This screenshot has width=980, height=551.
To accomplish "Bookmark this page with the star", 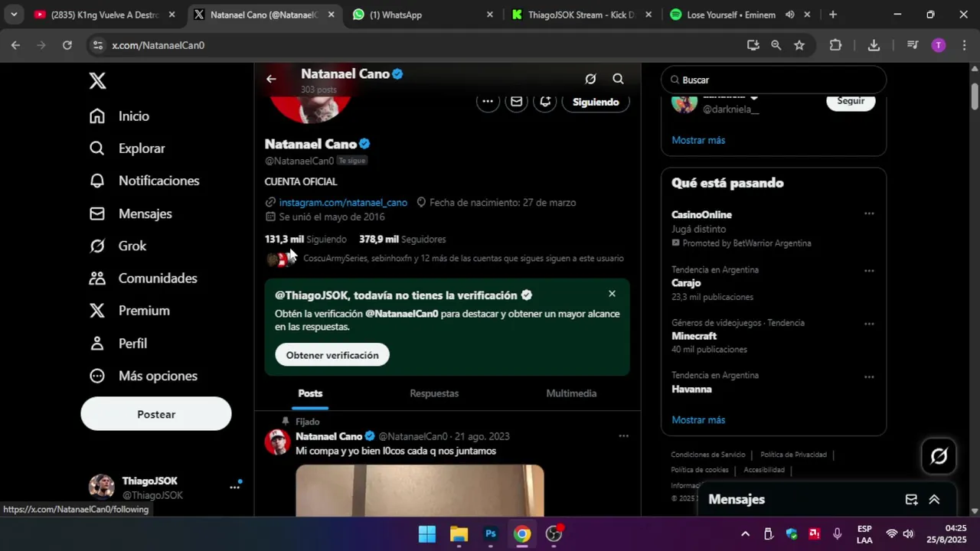I will pyautogui.click(x=799, y=45).
